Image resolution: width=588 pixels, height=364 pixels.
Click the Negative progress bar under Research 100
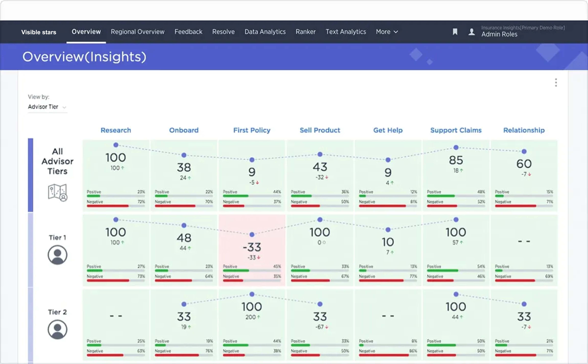pos(116,206)
